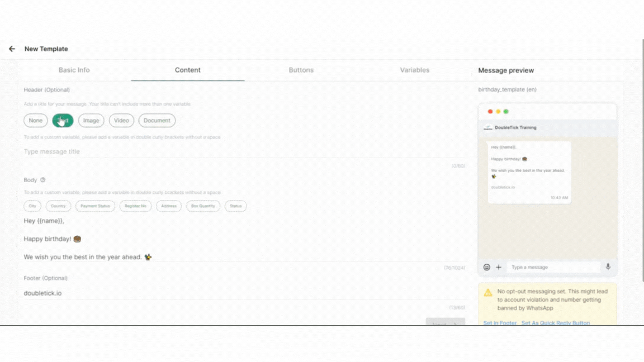Go to the Variables tab
Image resolution: width=644 pixels, height=362 pixels.
414,70
